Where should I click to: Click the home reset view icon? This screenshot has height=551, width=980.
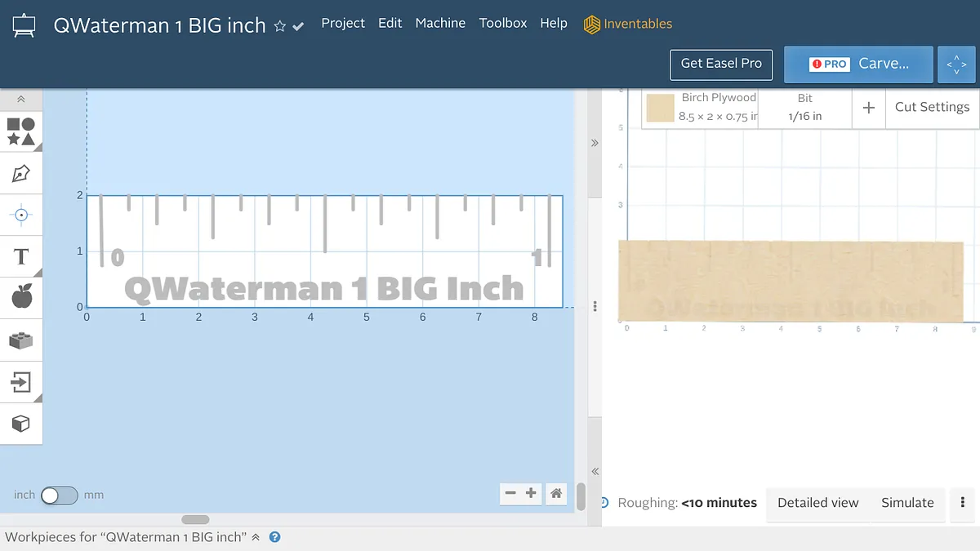(x=556, y=493)
